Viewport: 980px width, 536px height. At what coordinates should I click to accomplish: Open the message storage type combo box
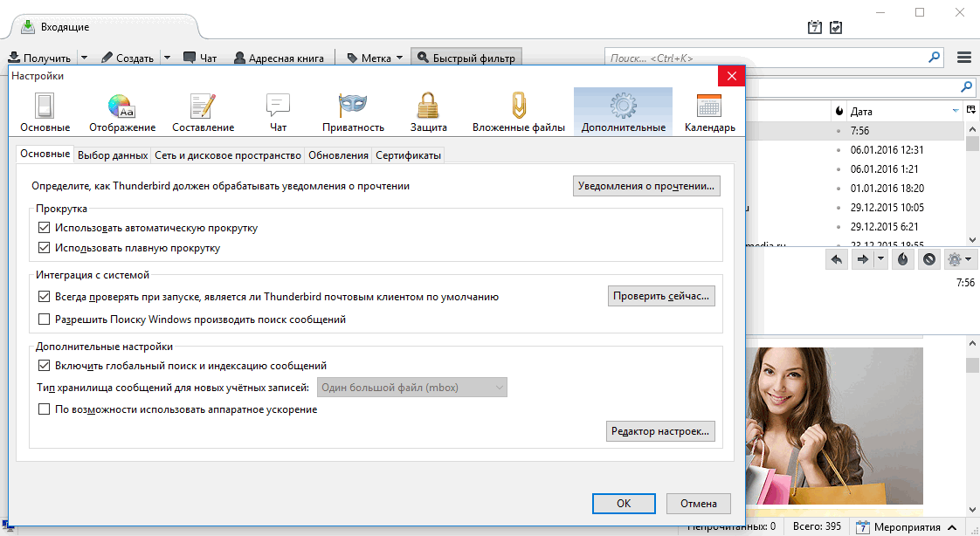412,388
